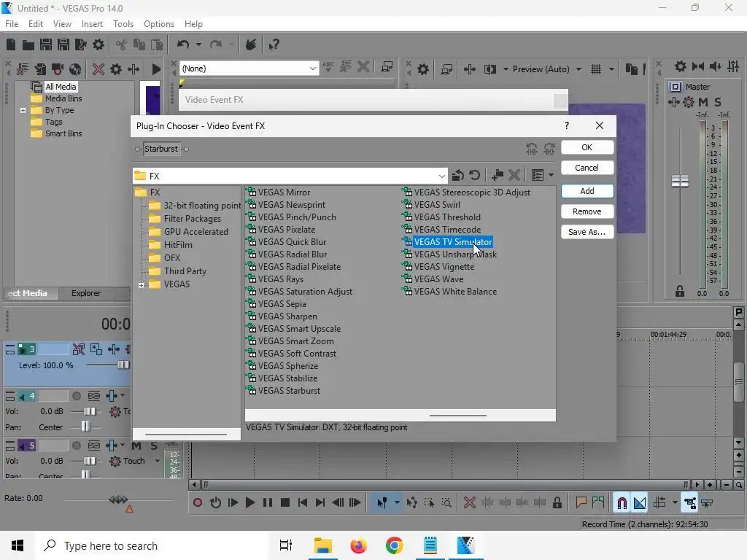Click the Video Preview settings gear icon
Screen dimensions: 747x560
(x=422, y=69)
